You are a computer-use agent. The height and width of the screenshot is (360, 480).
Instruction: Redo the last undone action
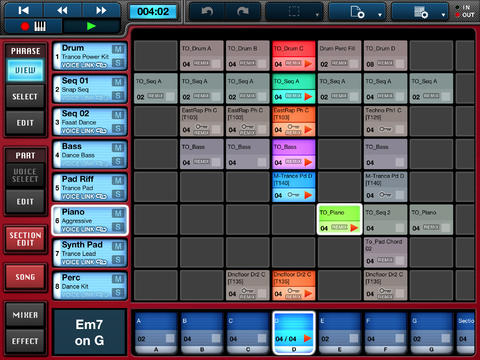[x=243, y=12]
